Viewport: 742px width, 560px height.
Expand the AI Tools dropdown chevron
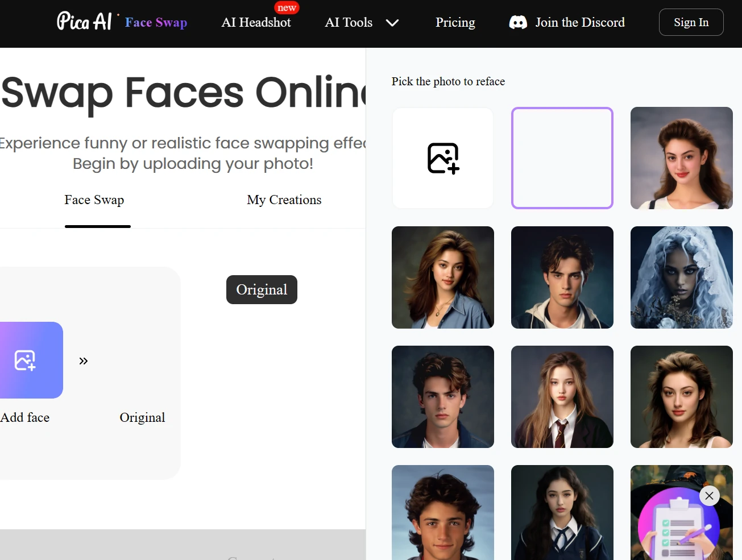(x=392, y=23)
